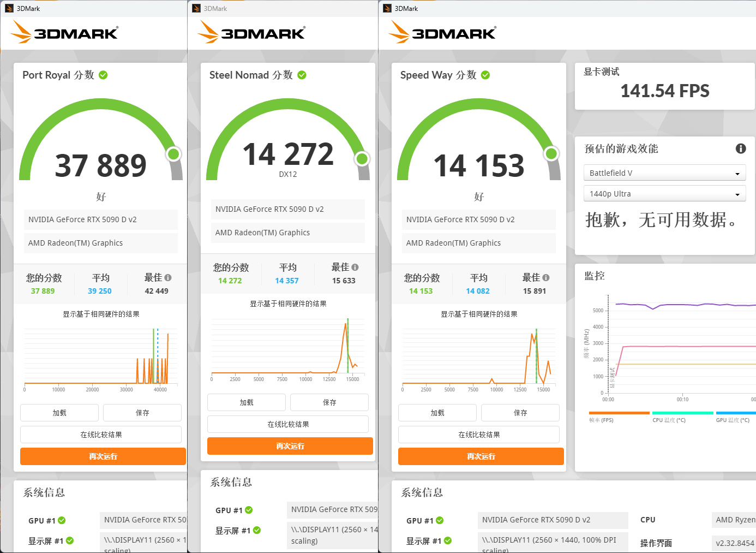Click the 3DMark title bar icon in Steel Nomad window
Image resolution: width=756 pixels, height=553 pixels.
click(196, 8)
